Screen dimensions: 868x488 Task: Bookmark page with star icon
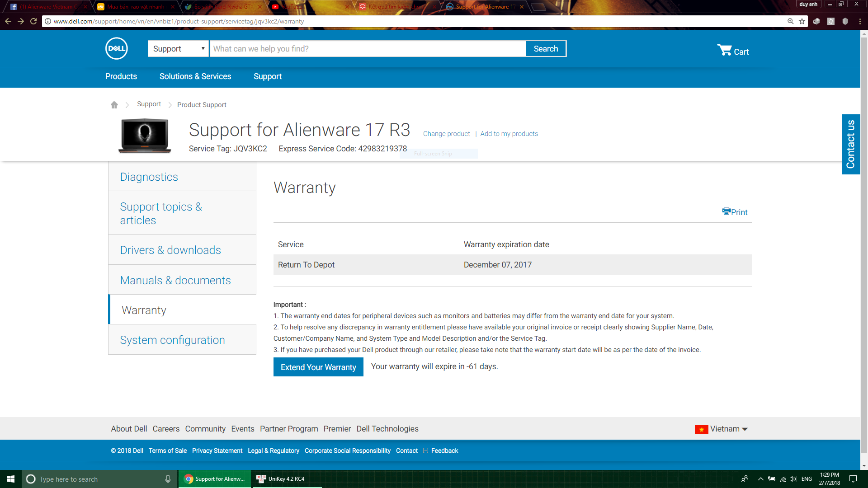(802, 21)
